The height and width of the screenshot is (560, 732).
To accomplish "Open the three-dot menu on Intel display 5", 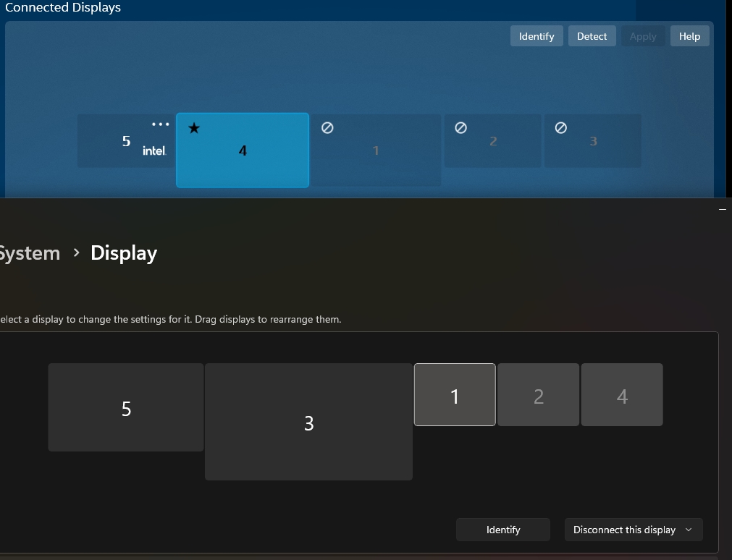I will [x=160, y=124].
